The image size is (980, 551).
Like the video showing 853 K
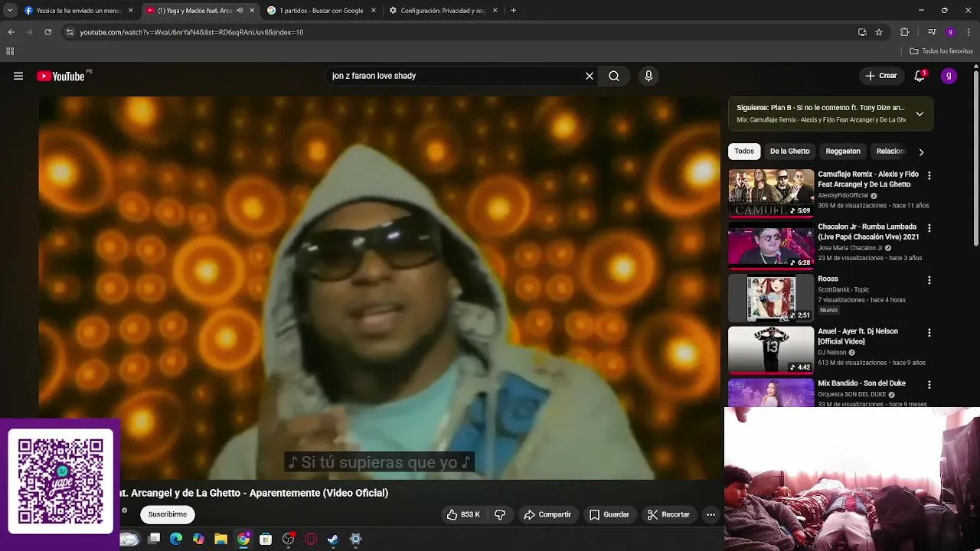pyautogui.click(x=463, y=514)
